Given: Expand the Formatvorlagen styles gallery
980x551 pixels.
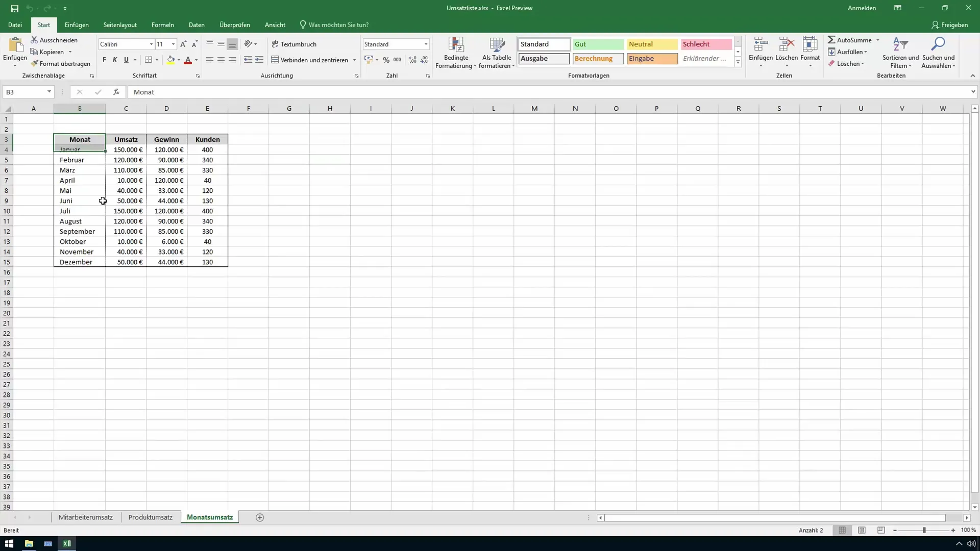Looking at the screenshot, I should [x=738, y=62].
